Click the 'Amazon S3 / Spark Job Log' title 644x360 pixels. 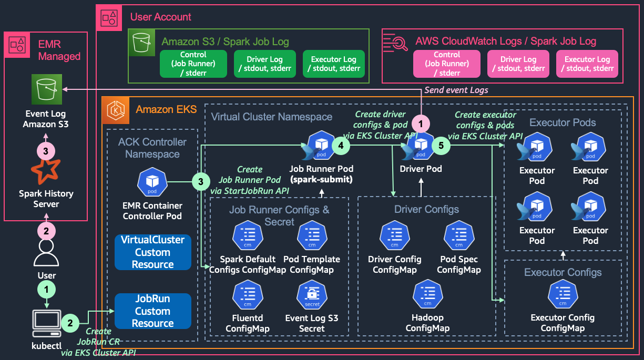click(x=225, y=42)
